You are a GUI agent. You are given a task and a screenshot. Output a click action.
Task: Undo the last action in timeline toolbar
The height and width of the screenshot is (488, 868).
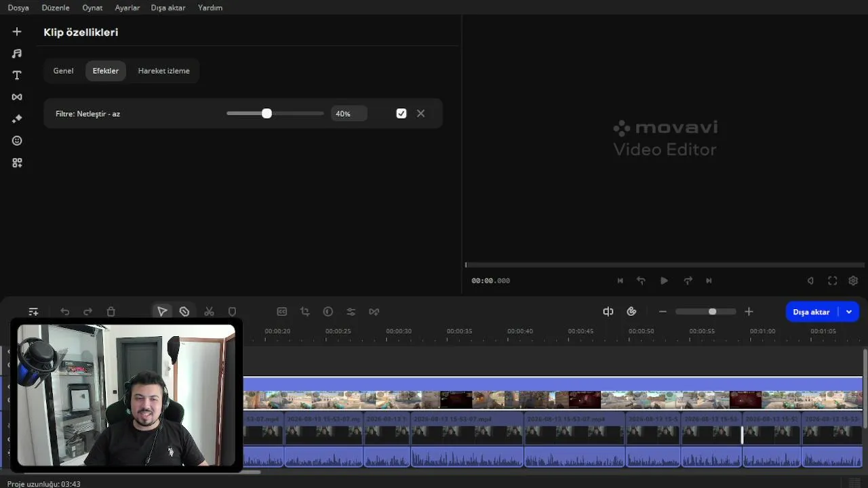click(65, 312)
